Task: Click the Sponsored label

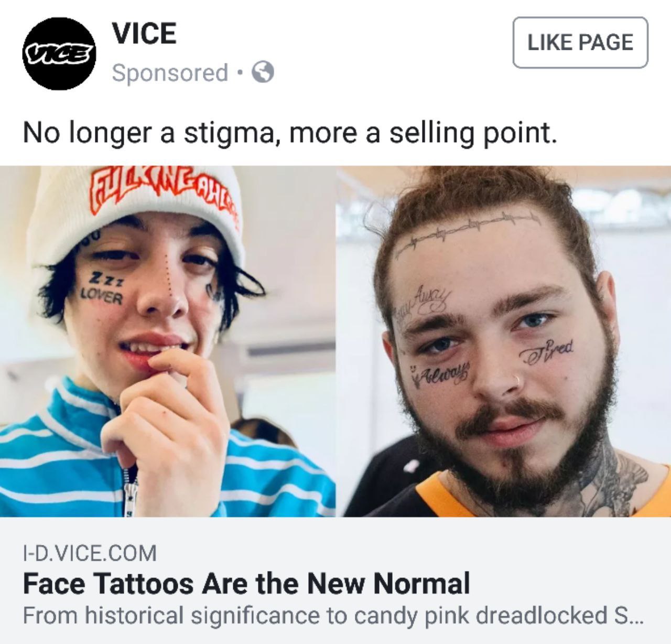Action: (x=170, y=73)
